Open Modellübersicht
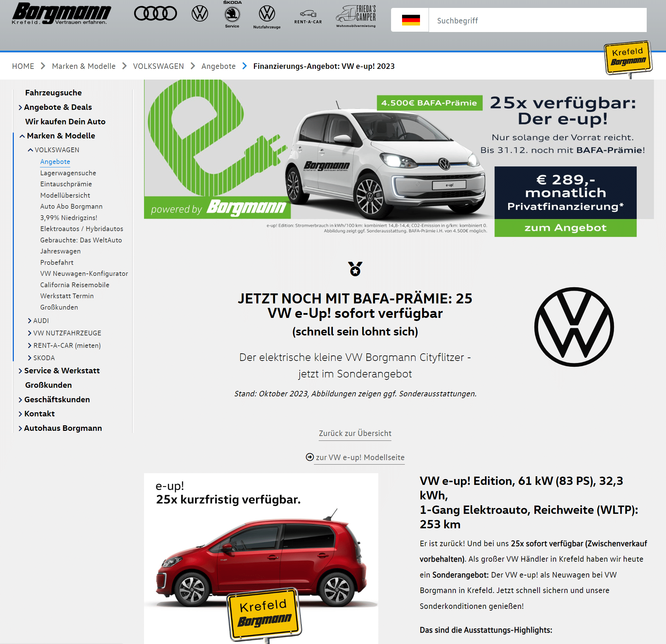Screen dimensions: 666x644 65,195
